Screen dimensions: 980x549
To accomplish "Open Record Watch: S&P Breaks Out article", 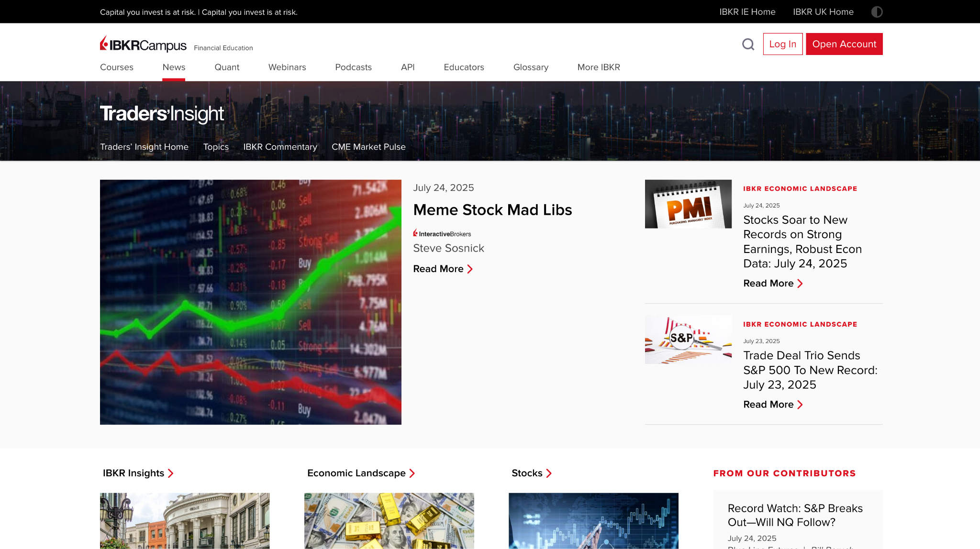I will (x=795, y=515).
